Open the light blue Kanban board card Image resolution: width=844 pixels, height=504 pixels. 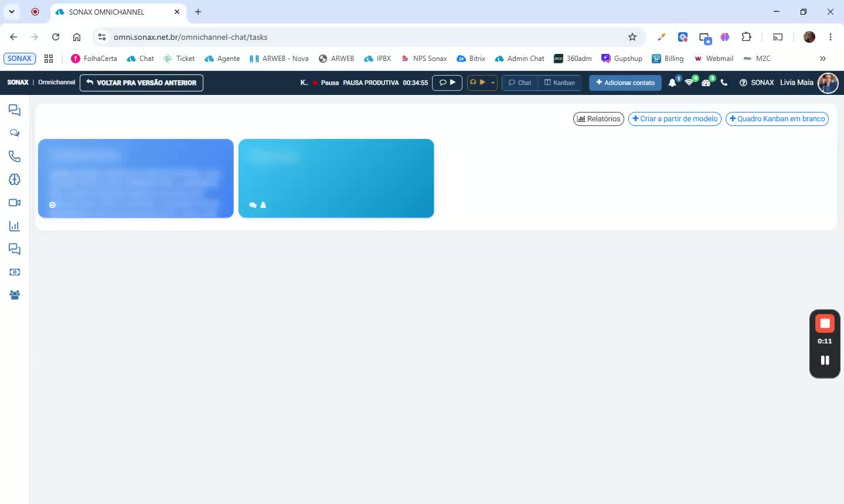tap(336, 178)
